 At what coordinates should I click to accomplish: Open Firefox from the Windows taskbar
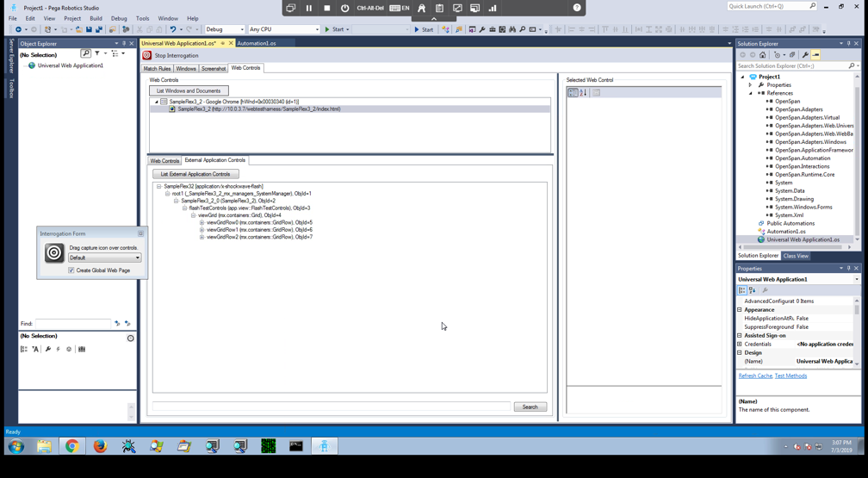tap(100, 446)
